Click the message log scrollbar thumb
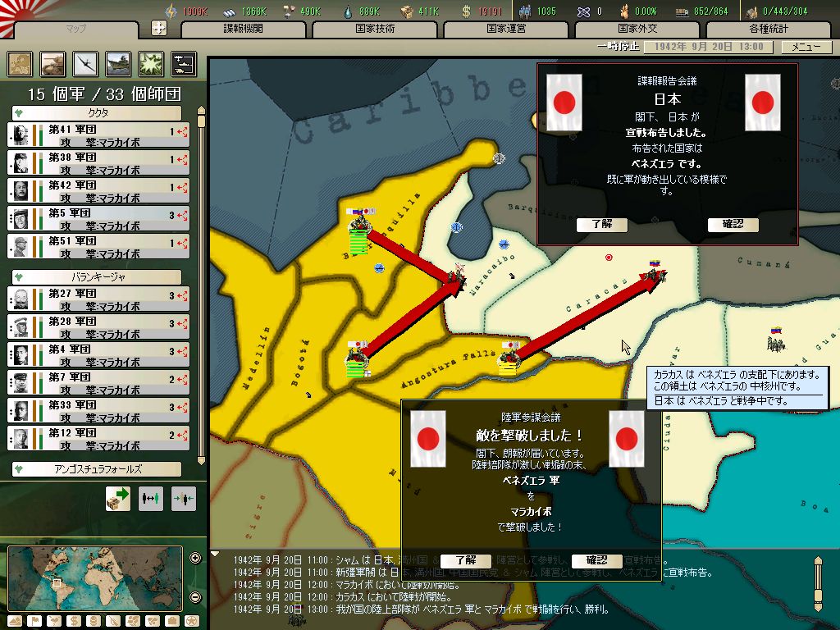 [x=818, y=596]
